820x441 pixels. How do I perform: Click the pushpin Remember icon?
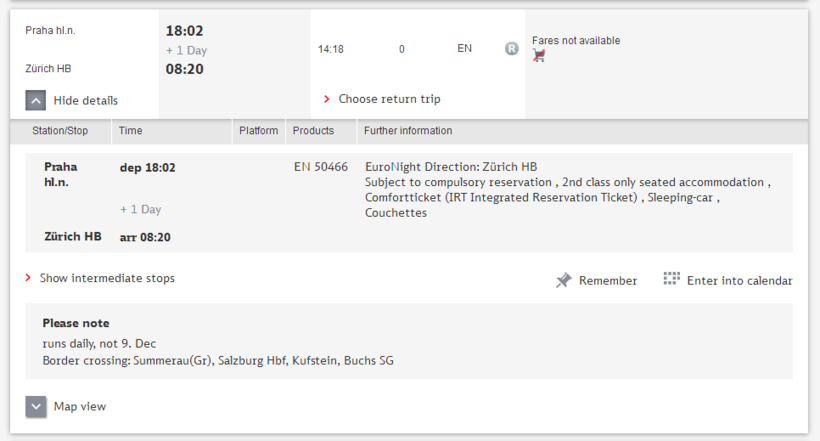(x=564, y=280)
